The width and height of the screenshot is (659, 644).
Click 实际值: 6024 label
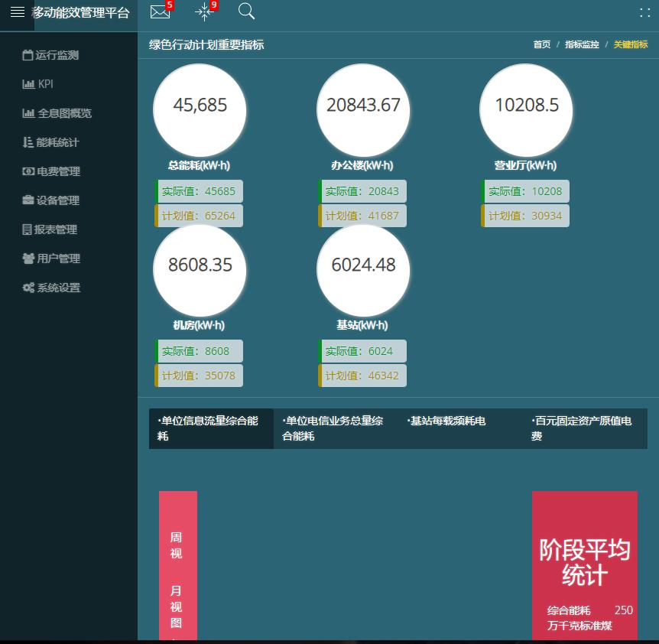(x=362, y=351)
